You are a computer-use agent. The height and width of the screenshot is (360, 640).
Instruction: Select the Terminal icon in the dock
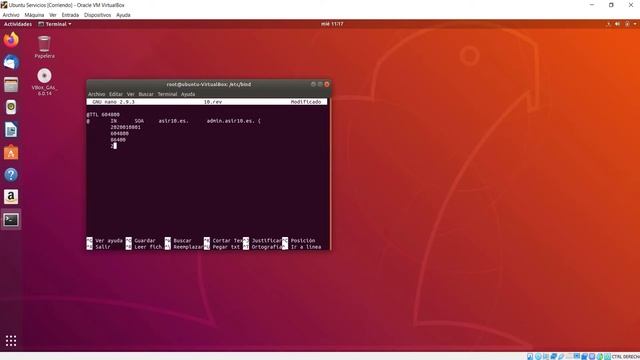point(11,220)
